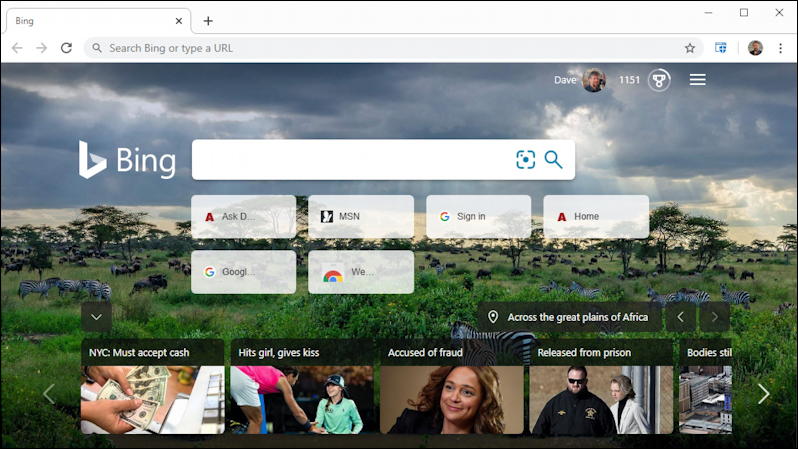Click the browser back arrow
This screenshot has height=449, width=798.
17,48
